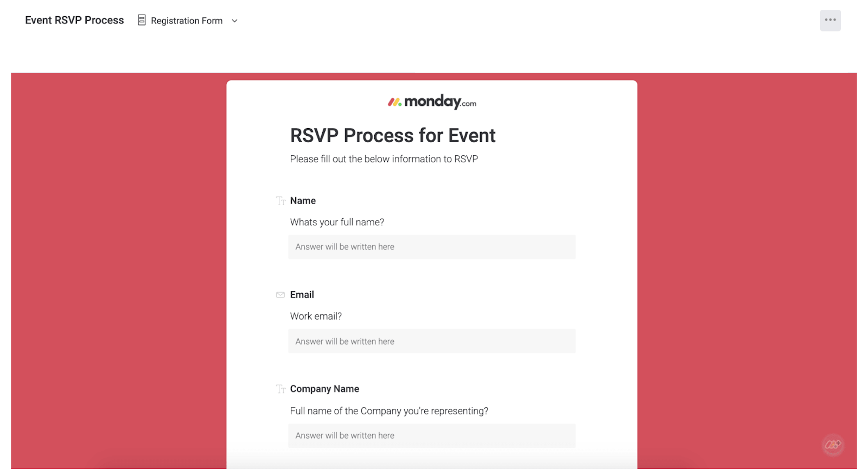Select the Name question title

click(x=303, y=201)
